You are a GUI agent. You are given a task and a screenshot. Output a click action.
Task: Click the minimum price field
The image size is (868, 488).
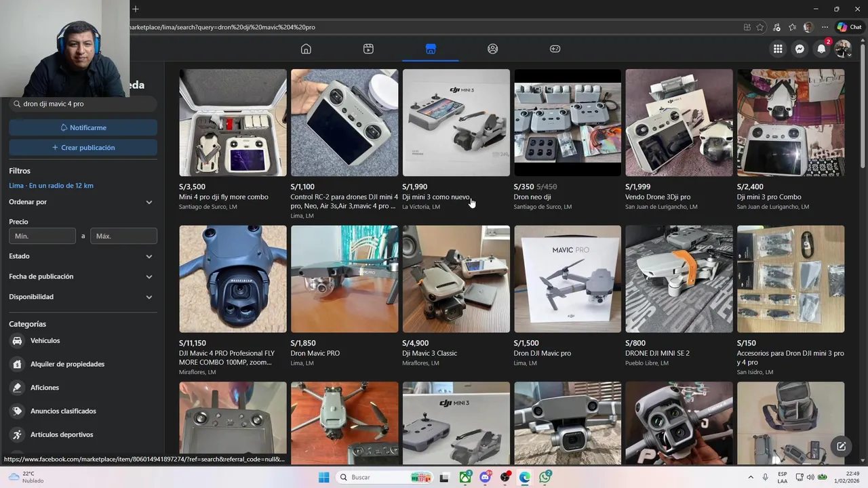[42, 236]
